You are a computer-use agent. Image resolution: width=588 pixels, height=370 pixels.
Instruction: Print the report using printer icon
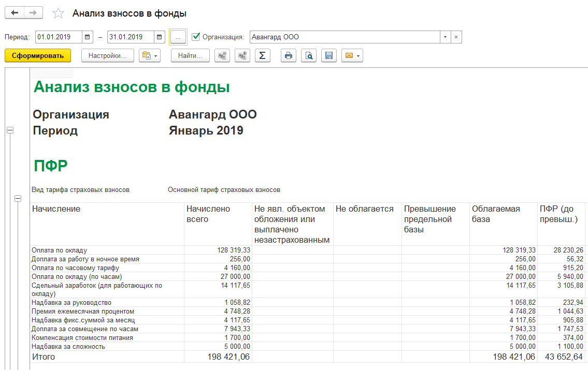289,56
